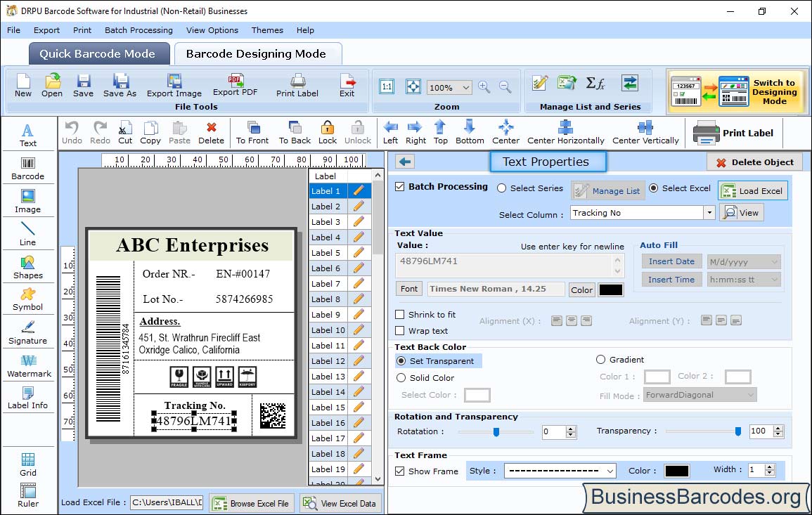812x515 pixels.
Task: Toggle the Grid display icon
Action: pyautogui.click(x=28, y=464)
